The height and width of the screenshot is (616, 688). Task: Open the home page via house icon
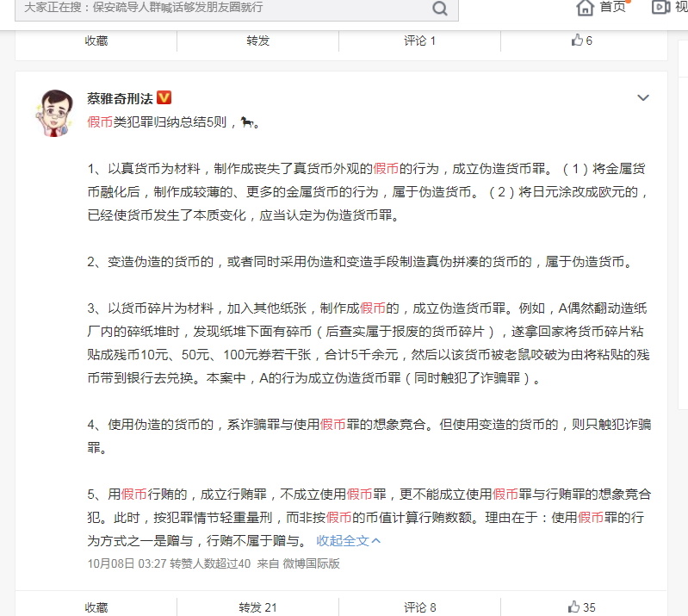[x=586, y=8]
